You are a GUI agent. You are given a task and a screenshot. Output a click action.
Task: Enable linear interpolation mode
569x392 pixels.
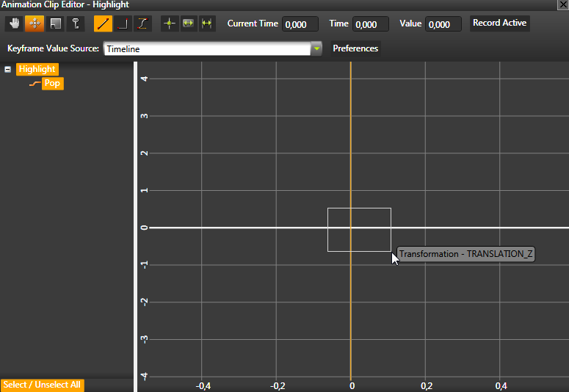103,23
